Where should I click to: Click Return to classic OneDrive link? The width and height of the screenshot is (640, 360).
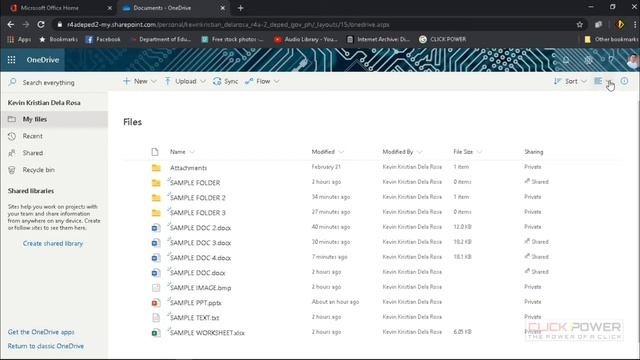pyautogui.click(x=46, y=346)
